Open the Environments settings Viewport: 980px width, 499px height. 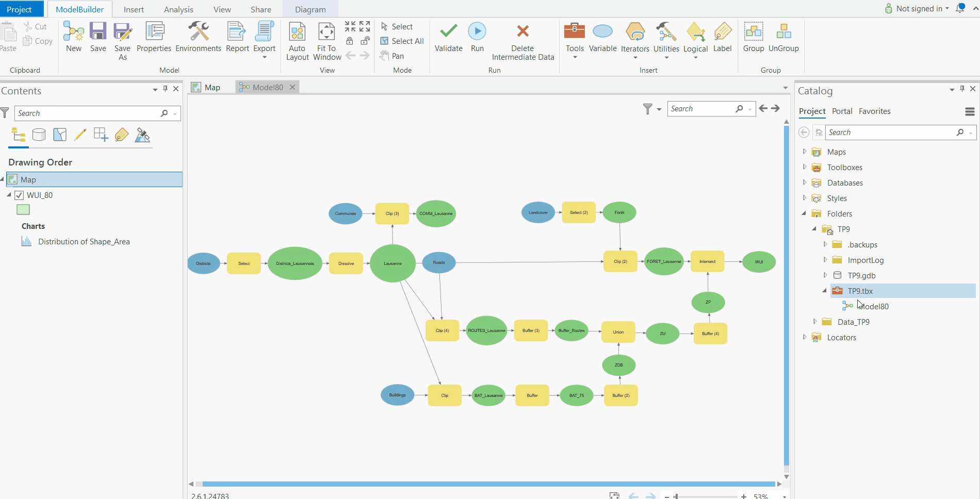click(x=198, y=32)
